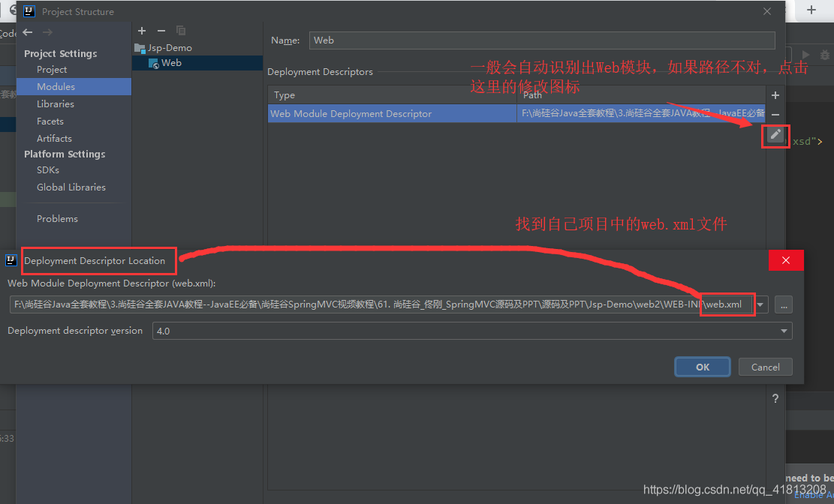Click the Remove module minus icon
Screen dimensions: 834x504
coord(161,31)
